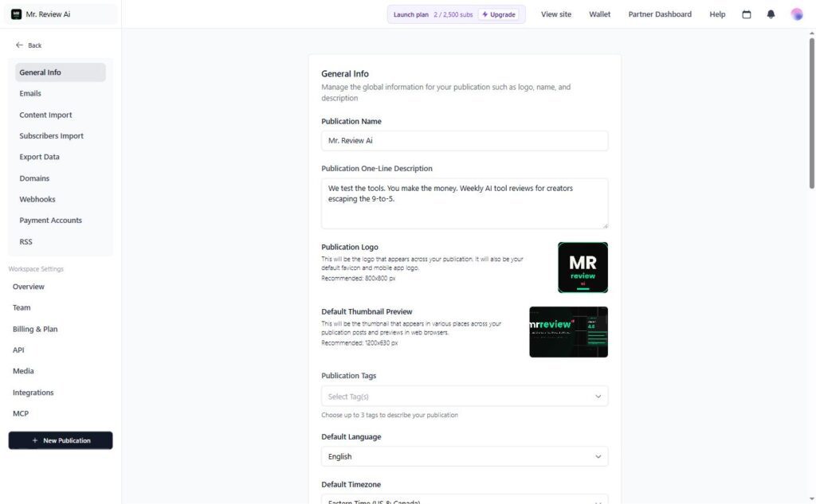
Task: Click the Publication Logo MR image
Action: [x=583, y=268]
